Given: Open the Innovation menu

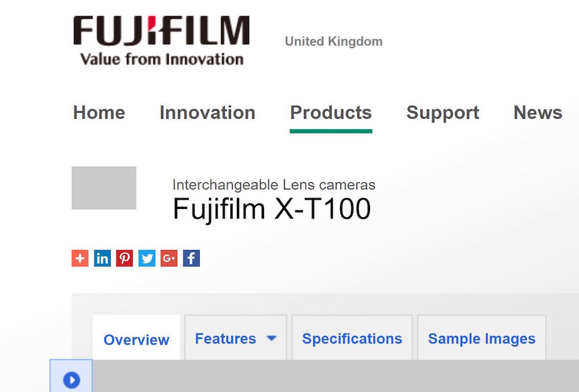Looking at the screenshot, I should pyautogui.click(x=207, y=112).
